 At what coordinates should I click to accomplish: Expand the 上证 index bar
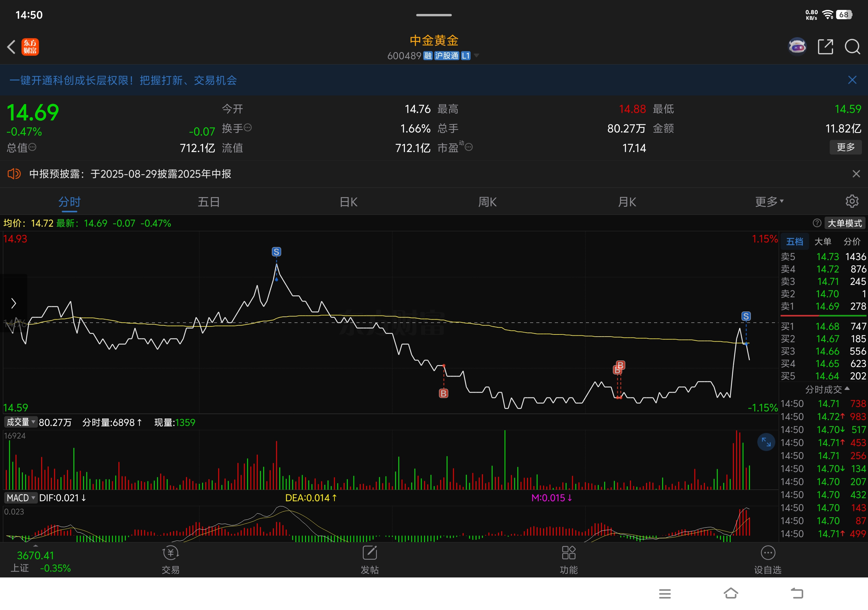point(36,546)
